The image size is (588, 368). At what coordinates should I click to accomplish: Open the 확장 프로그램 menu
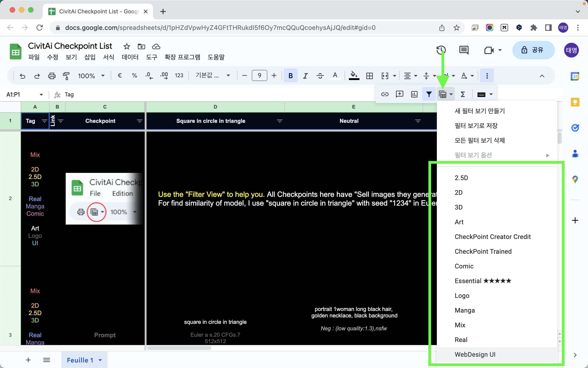(x=182, y=57)
